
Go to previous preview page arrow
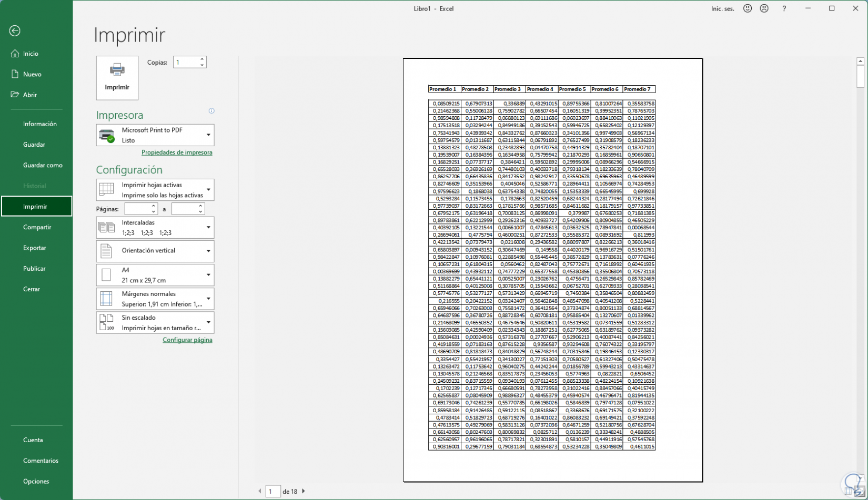pyautogui.click(x=260, y=491)
